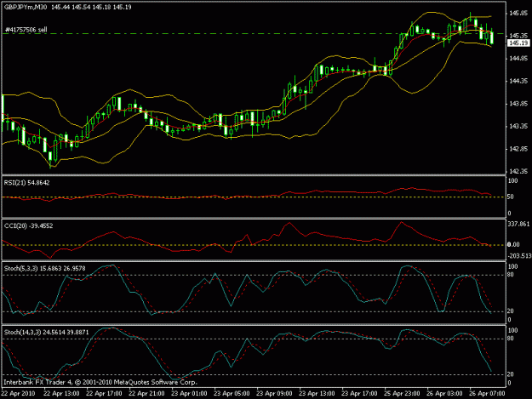532x399 pixels.
Task: Click the CCI(20) -39.4552 indicator label
Action: pos(28,225)
